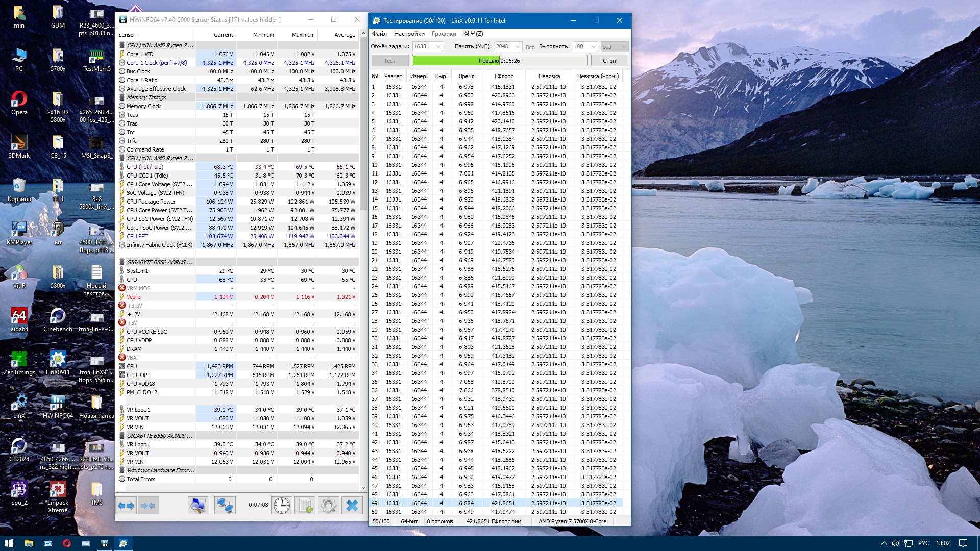Reset sensor values with the clock icon
This screenshot has height=551, width=980.
pos(281,506)
